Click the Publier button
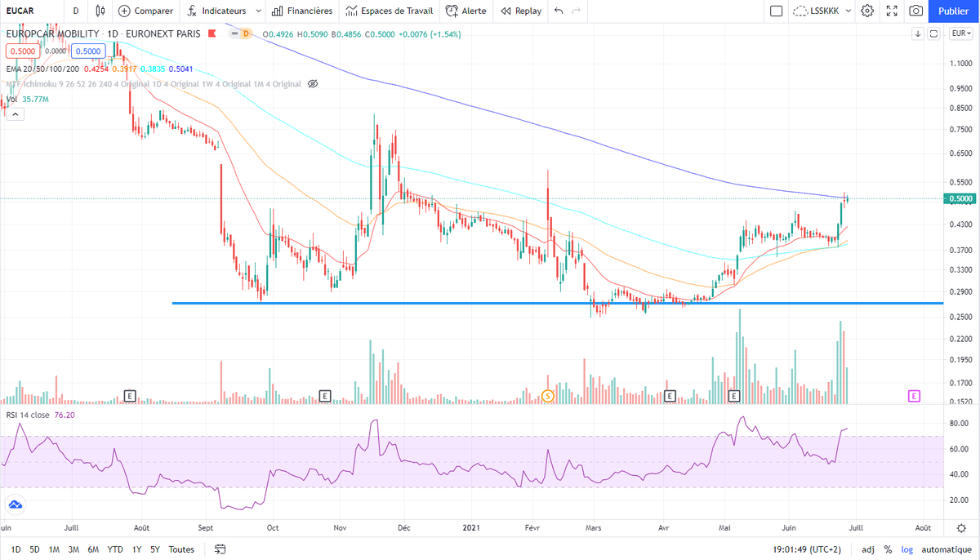 pyautogui.click(x=953, y=11)
